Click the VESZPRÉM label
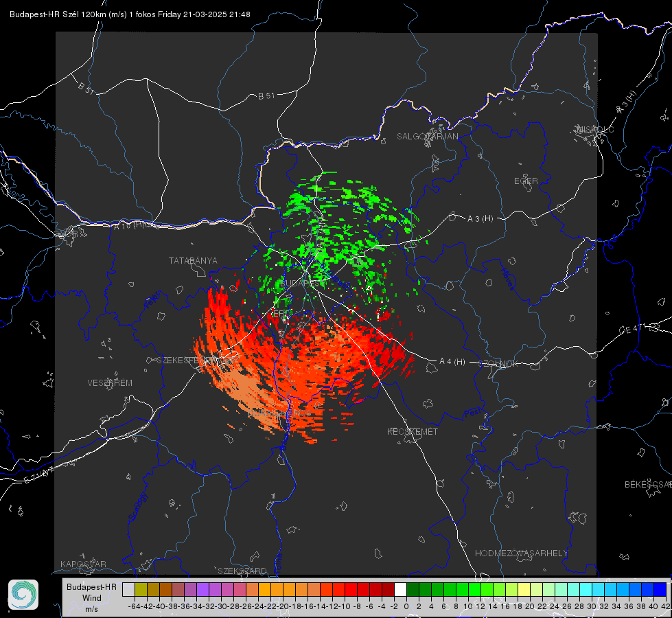This screenshot has height=618, width=672. (110, 382)
